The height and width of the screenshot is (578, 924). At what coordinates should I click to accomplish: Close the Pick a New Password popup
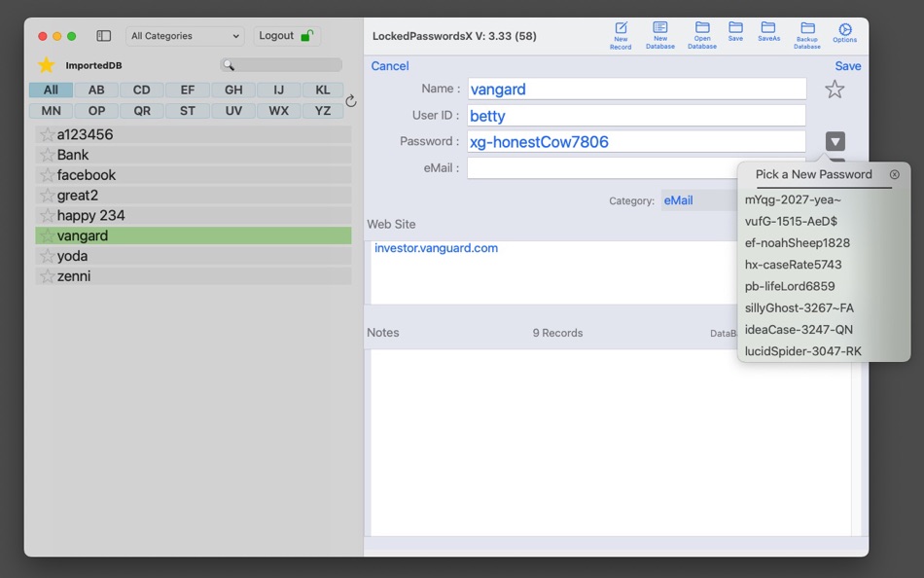[895, 174]
